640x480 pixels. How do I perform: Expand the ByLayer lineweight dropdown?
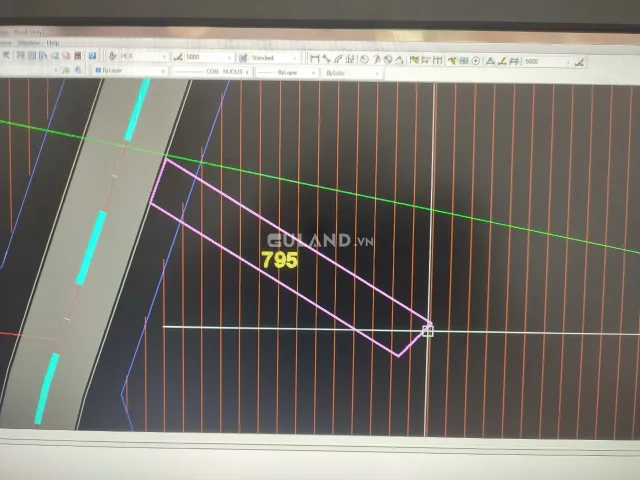click(x=313, y=73)
